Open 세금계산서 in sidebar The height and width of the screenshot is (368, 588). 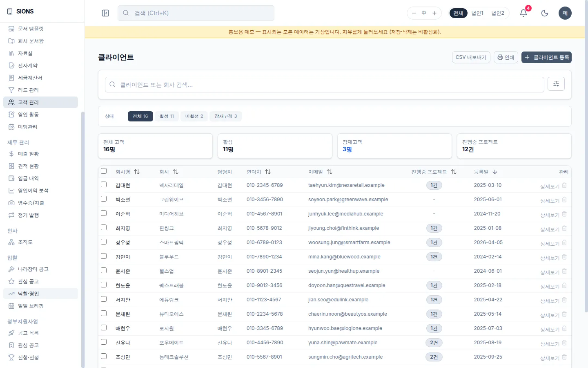(40, 78)
